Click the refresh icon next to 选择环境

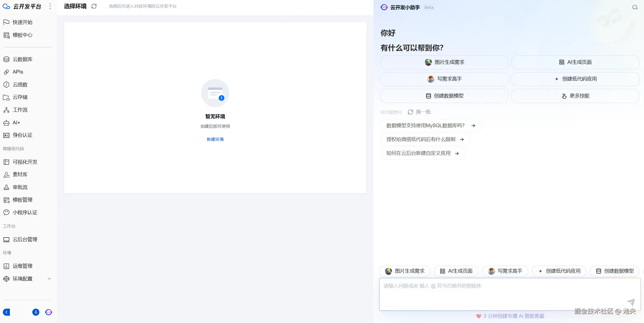coord(94,6)
